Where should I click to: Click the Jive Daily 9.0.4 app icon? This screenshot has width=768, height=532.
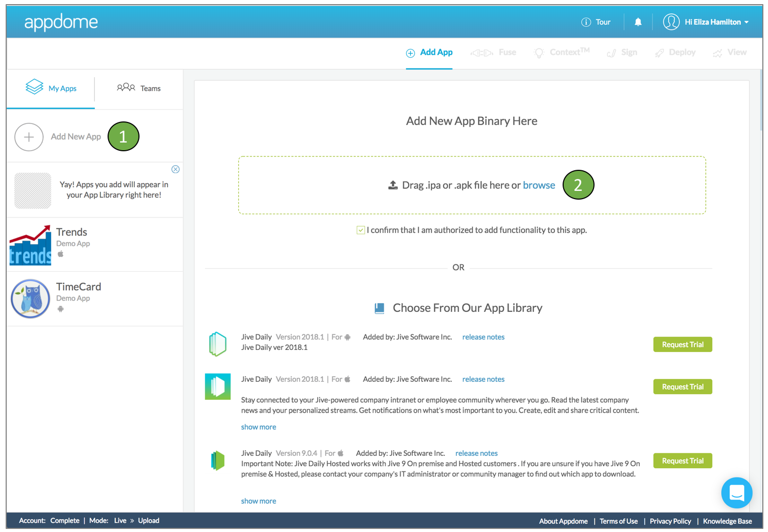point(218,460)
